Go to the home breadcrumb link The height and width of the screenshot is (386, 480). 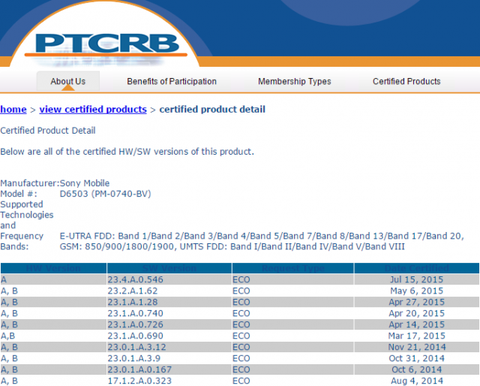click(x=13, y=109)
